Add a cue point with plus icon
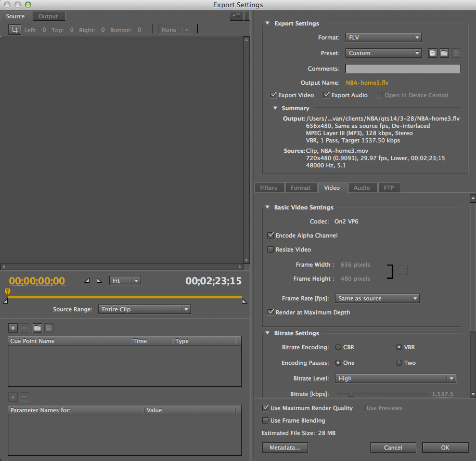Screen dimensions: 476x461 pos(13,328)
